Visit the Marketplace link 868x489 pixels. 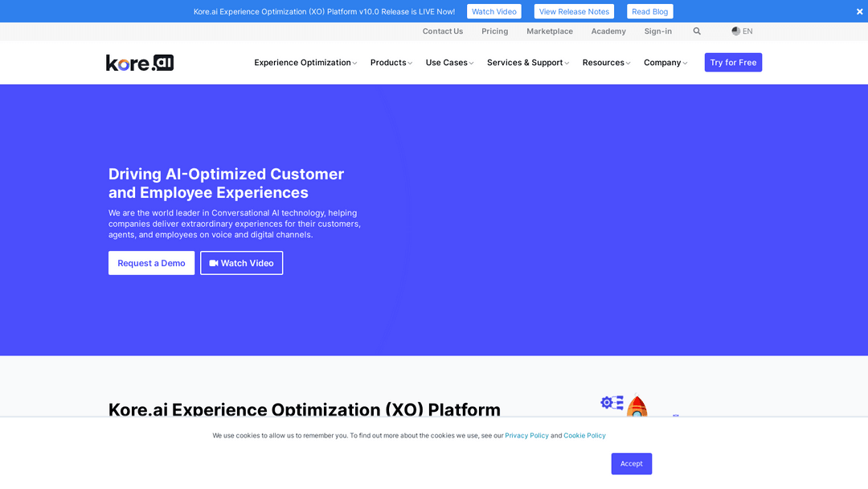click(550, 31)
